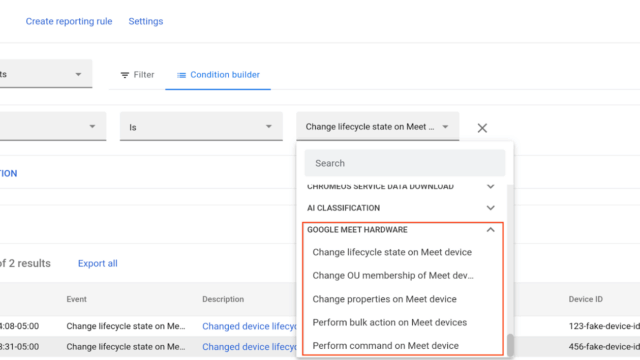
Task: Remove condition with the X icon
Action: (482, 128)
